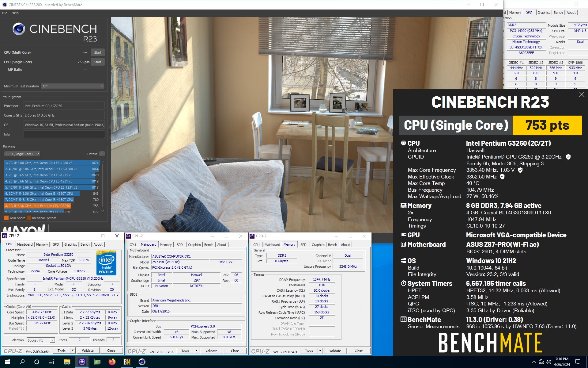Switch to Mainboard tab in left CPU-Z

25,244
